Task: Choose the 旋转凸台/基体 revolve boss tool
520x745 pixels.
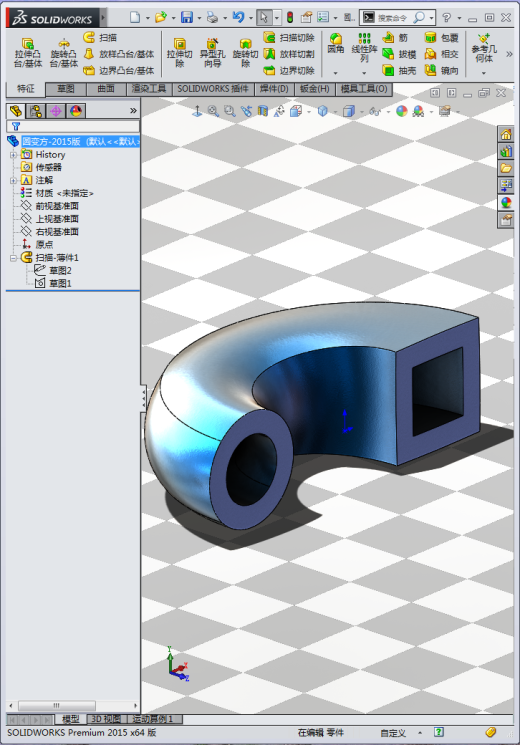Action: point(63,53)
